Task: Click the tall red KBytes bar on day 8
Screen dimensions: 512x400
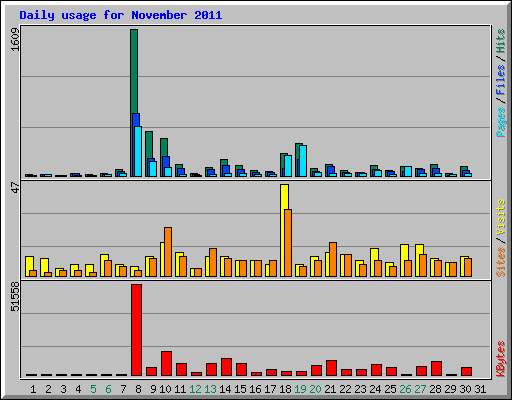Action: pos(136,330)
